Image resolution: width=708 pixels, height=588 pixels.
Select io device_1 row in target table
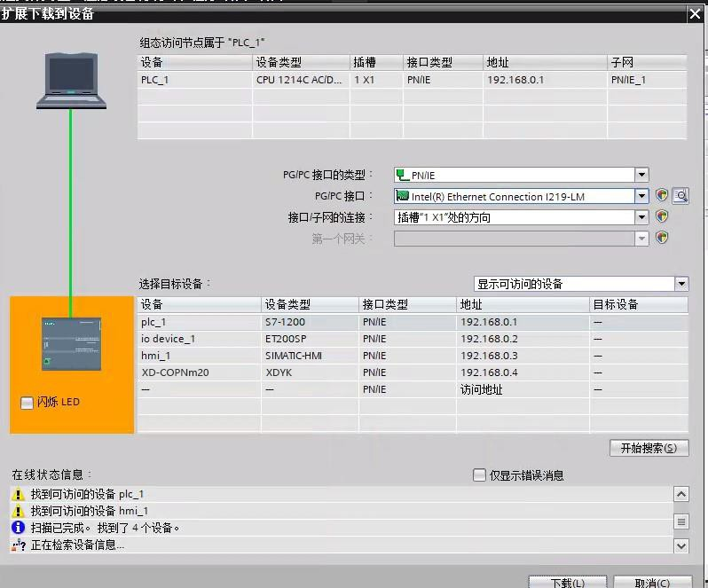413,339
